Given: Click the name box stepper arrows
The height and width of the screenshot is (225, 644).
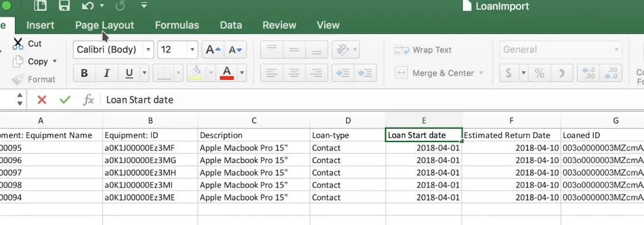Looking at the screenshot, I should coord(20,100).
